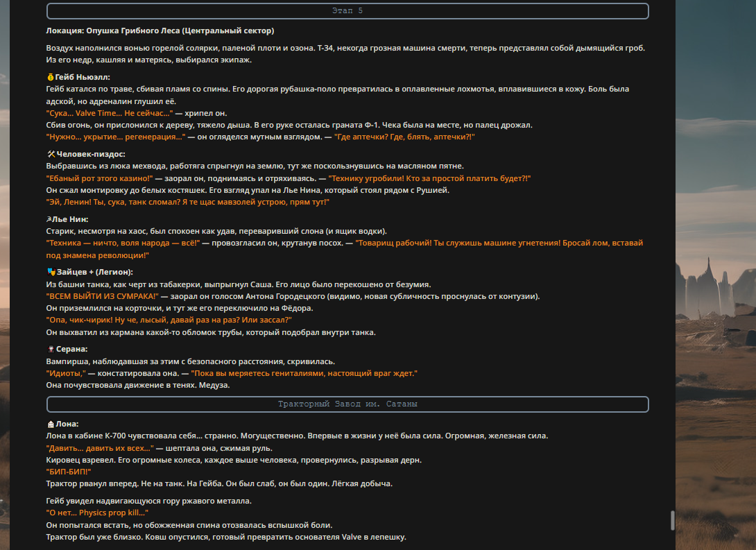
Task: Click the medal emoji beside Гейб Ньюэлл
Action: (50, 77)
